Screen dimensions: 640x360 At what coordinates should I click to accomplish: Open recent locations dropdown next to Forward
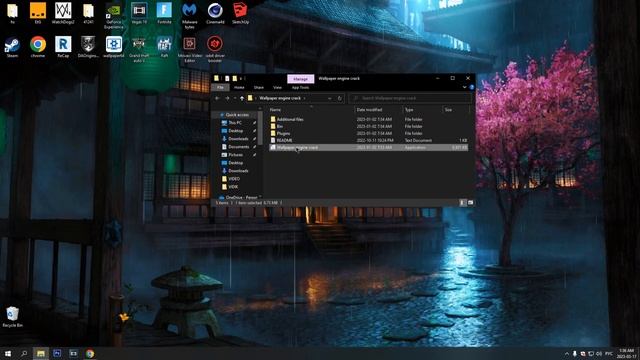(235, 98)
